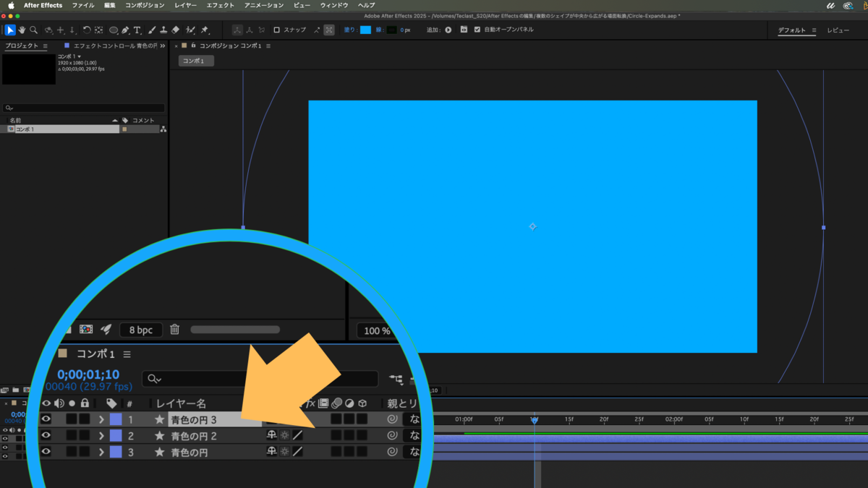Toggle the スナップ checkbox
Image resolution: width=868 pixels, height=488 pixels.
click(x=276, y=30)
